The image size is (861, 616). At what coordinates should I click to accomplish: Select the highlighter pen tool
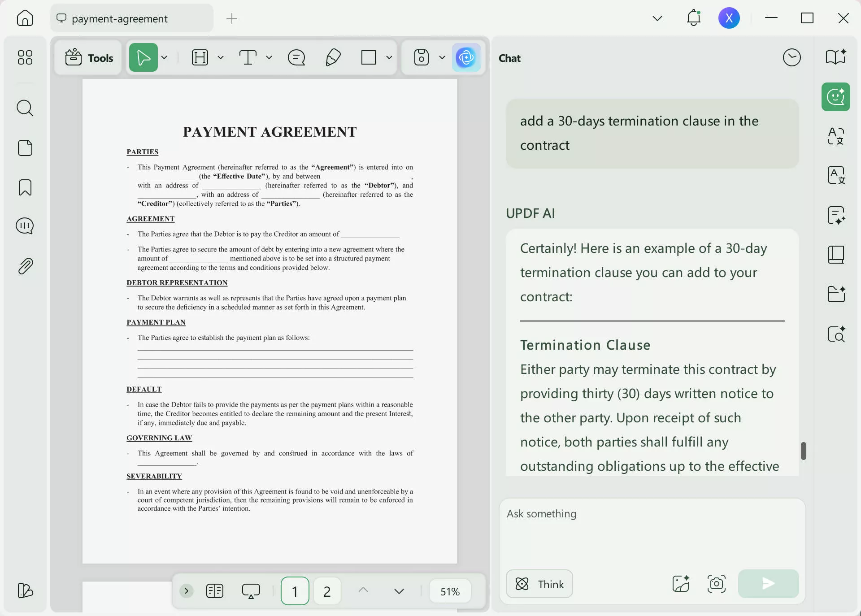pos(333,58)
